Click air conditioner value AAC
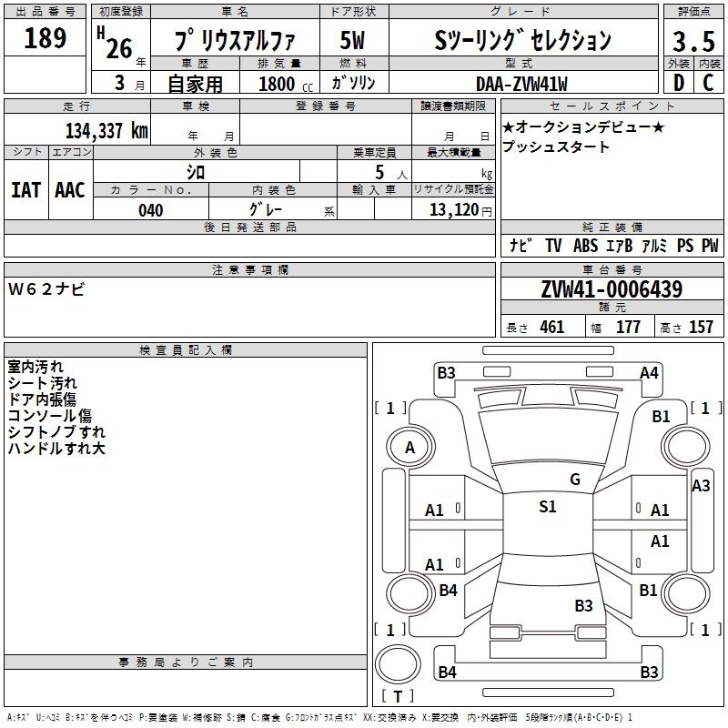Screen dimensions: 728x728 (70, 190)
